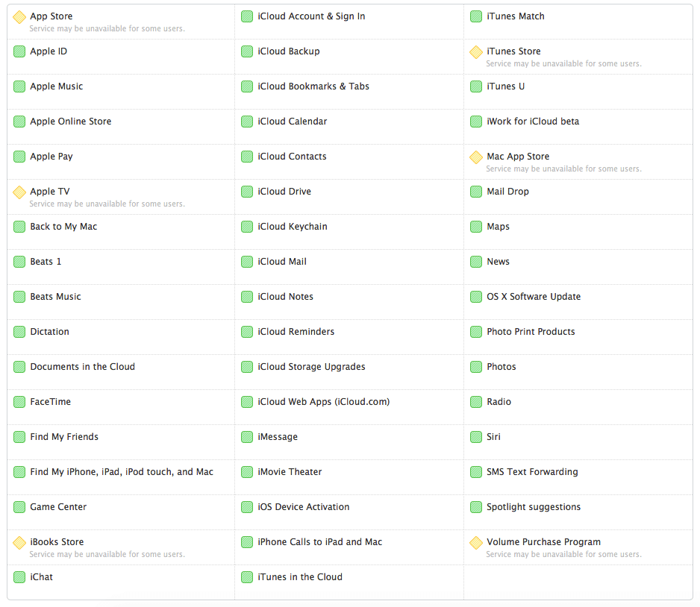The width and height of the screenshot is (700, 607).
Task: Open the iTunes Store status entry
Action: 578,57
